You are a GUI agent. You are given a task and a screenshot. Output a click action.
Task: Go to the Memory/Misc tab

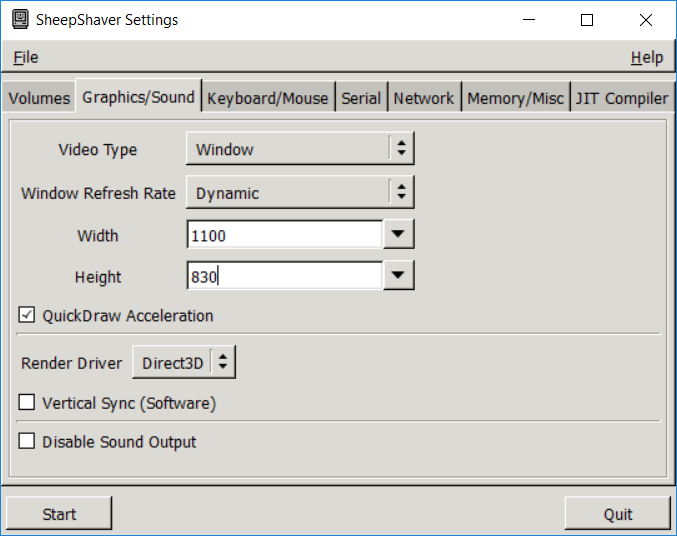pyautogui.click(x=515, y=98)
